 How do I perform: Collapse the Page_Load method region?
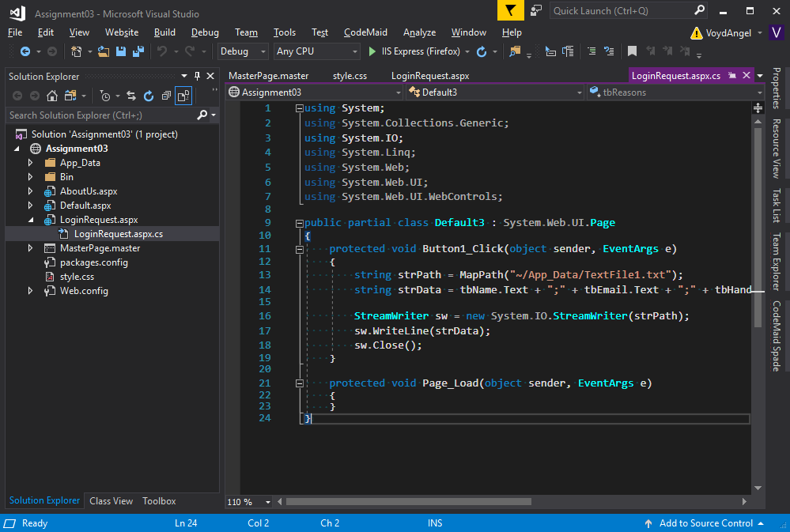(299, 383)
